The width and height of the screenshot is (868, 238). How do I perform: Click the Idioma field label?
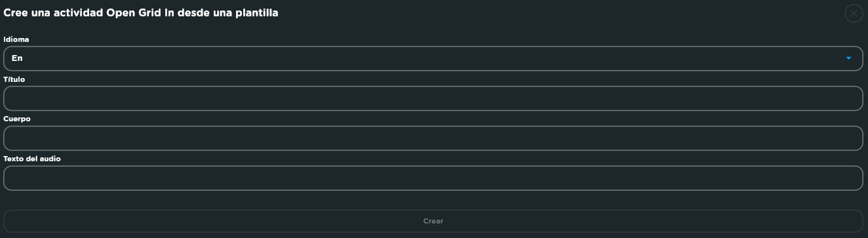(x=16, y=39)
